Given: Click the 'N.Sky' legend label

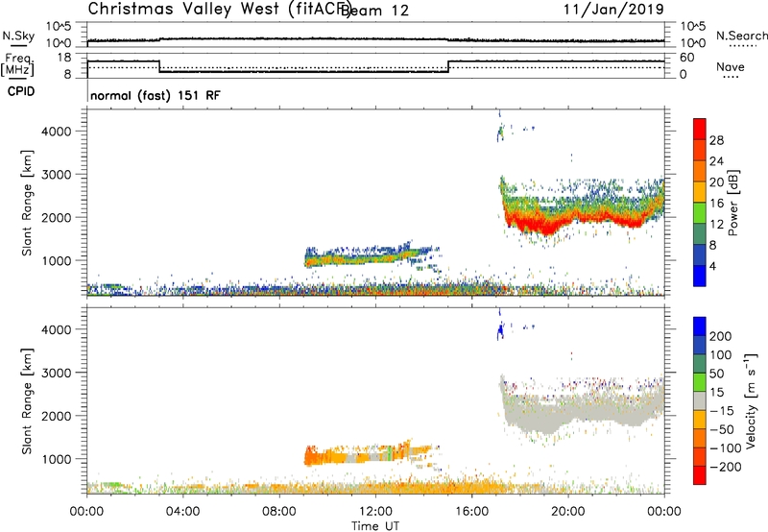Looking at the screenshot, I should point(18,36).
